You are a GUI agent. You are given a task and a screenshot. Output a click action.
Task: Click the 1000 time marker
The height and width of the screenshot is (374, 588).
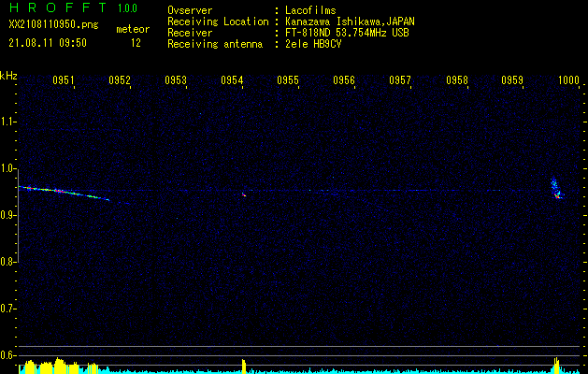pos(568,79)
